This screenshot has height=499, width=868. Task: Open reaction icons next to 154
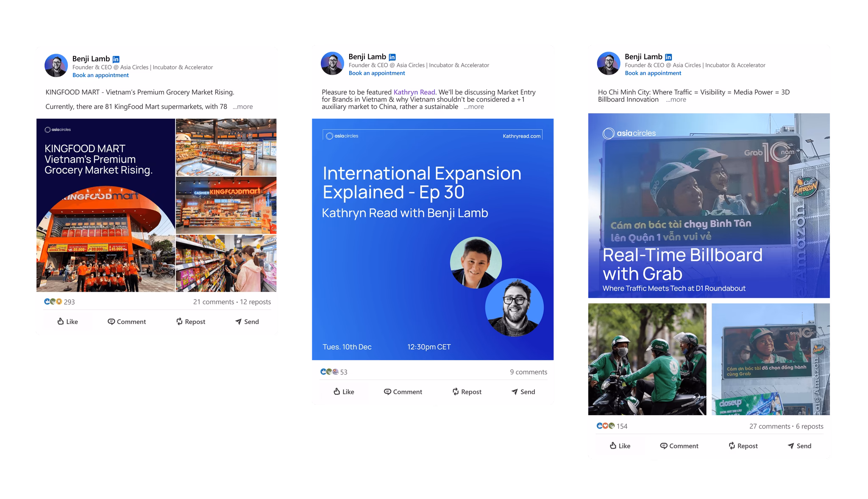606,426
